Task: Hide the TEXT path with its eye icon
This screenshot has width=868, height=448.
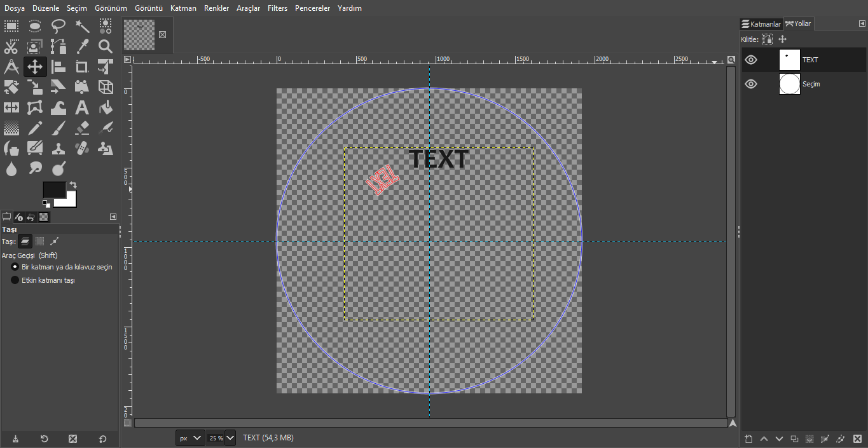Action: 751,60
